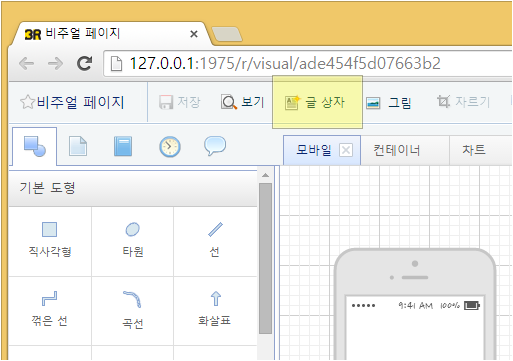Open the blank page palette icon
513x361 pixels.
pyautogui.click(x=78, y=146)
